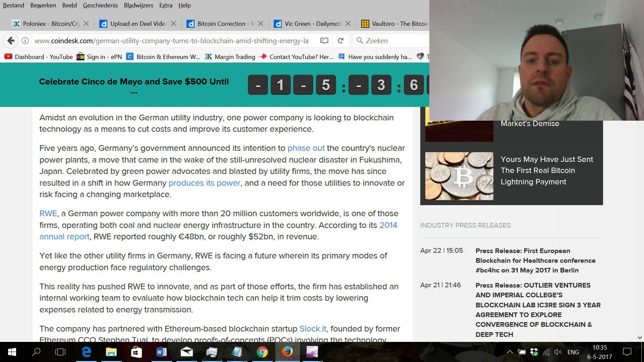Open the Have you suddenly ha... bookmark
Screen dimensions: 644x362
click(x=375, y=57)
